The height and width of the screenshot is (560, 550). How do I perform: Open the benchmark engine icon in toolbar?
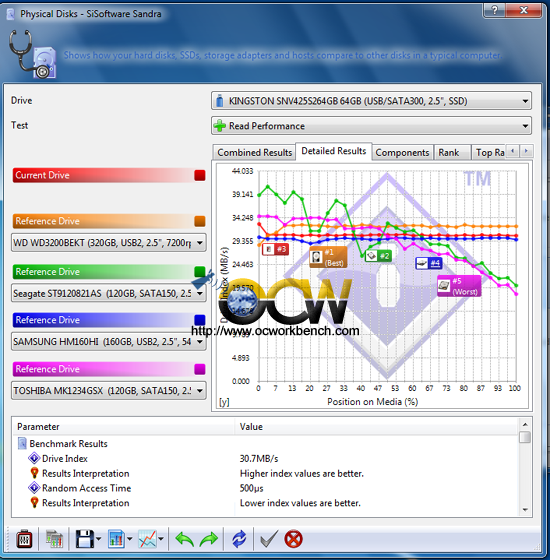(x=24, y=539)
